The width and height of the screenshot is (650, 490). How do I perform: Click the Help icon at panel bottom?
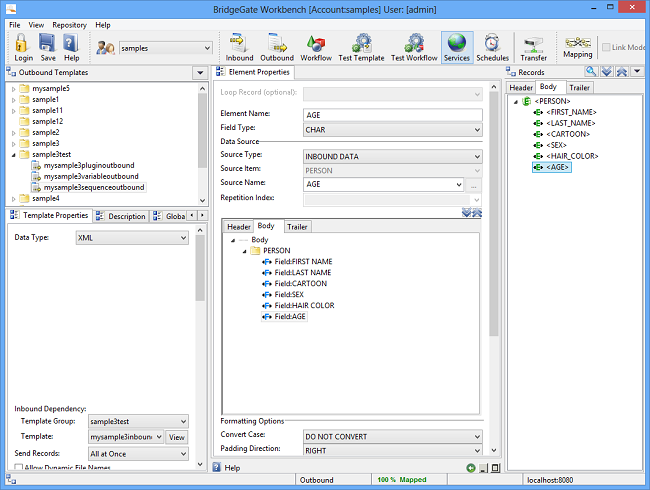(x=217, y=467)
